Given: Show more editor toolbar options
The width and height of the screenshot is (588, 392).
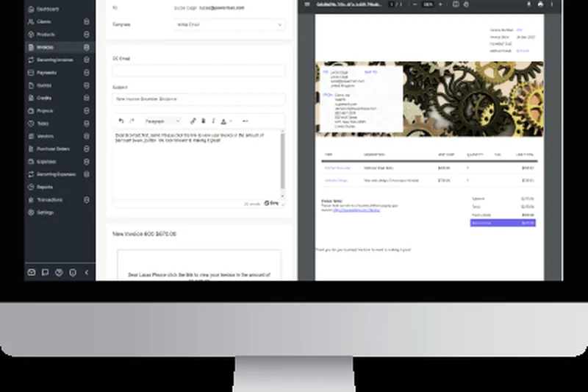Looking at the screenshot, I should (x=245, y=121).
